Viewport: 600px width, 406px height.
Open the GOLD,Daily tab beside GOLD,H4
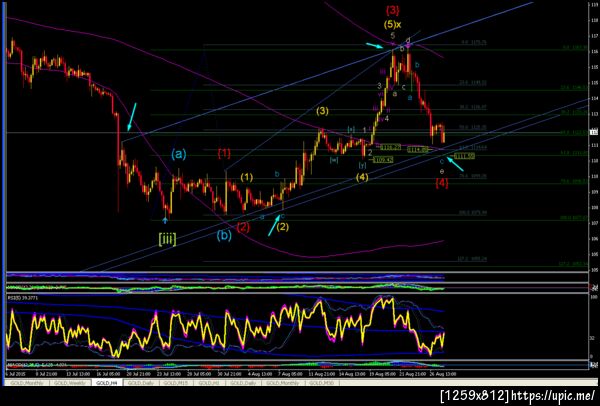[x=140, y=383]
